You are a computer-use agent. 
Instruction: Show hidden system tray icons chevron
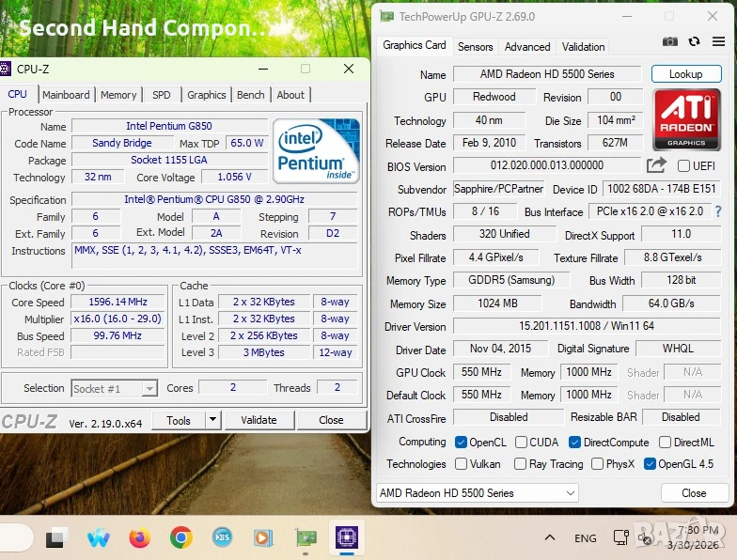tap(550, 538)
